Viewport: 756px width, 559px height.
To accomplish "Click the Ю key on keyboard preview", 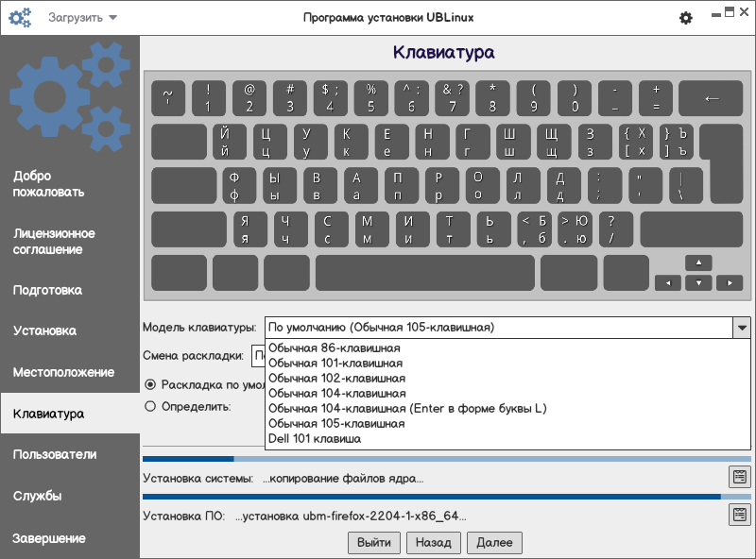I will [x=575, y=229].
